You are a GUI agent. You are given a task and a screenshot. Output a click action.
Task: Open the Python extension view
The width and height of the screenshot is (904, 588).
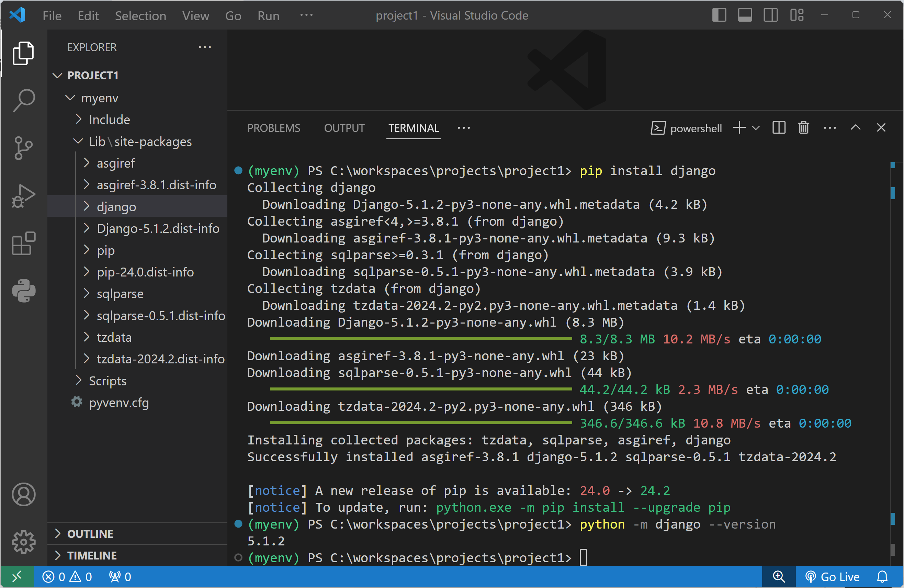pyautogui.click(x=24, y=291)
